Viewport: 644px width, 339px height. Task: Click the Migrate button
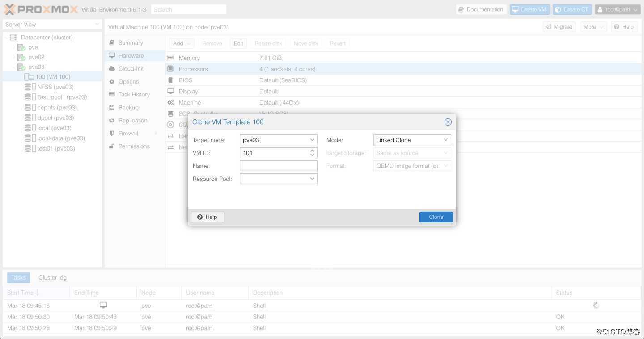pyautogui.click(x=559, y=27)
